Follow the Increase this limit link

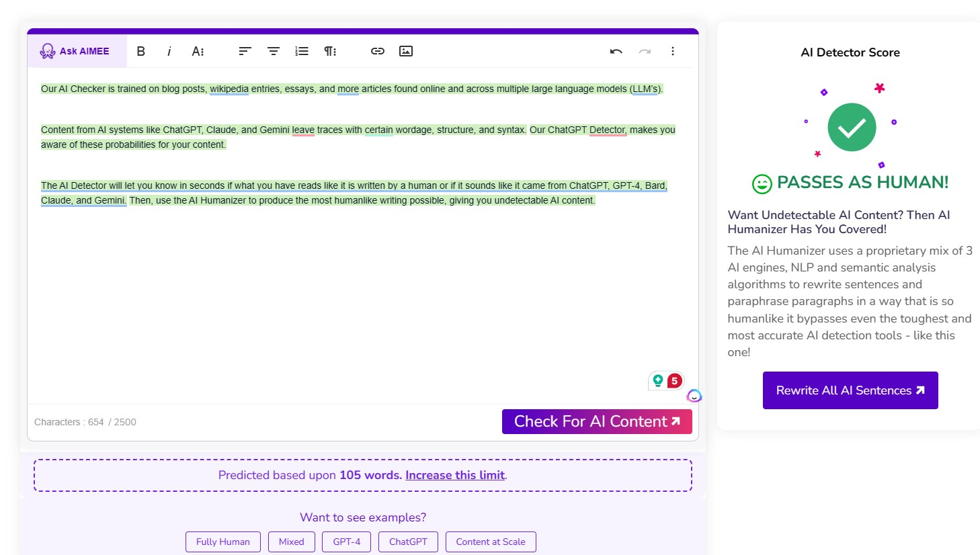pyautogui.click(x=454, y=475)
